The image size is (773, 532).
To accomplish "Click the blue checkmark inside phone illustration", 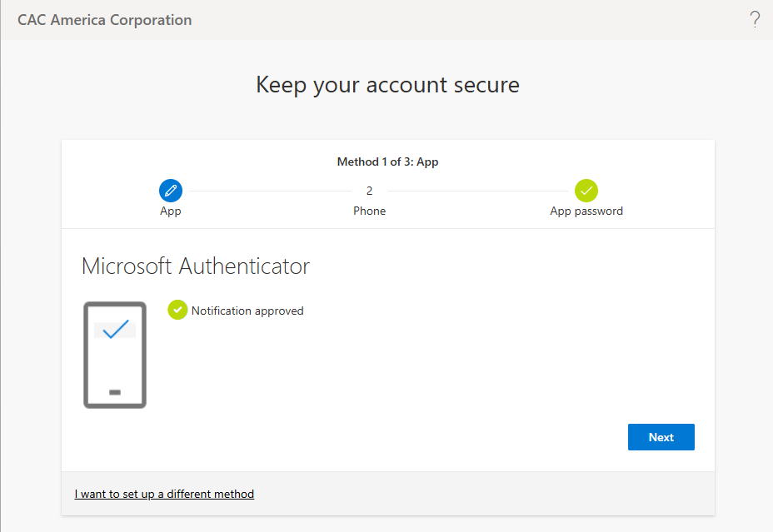I will tap(115, 329).
